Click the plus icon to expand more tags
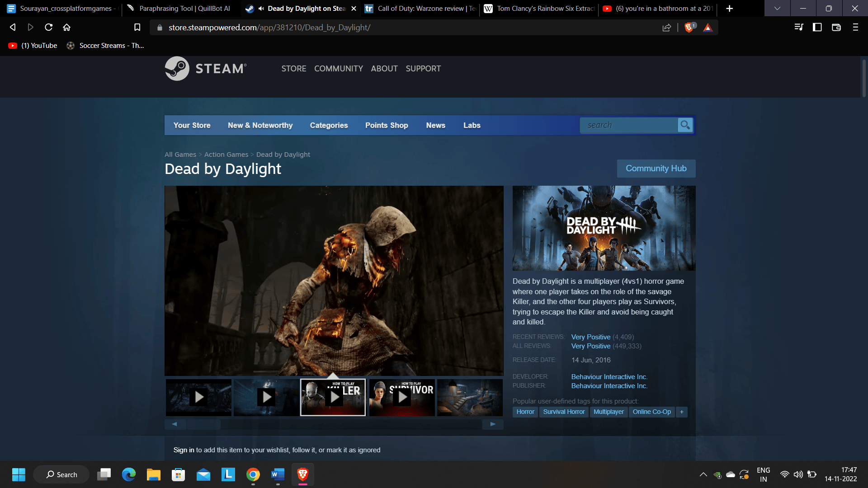This screenshot has width=868, height=488. tap(681, 412)
